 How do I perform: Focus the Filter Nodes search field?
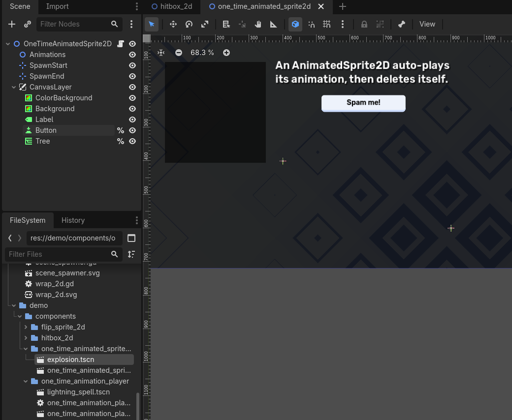[79, 24]
